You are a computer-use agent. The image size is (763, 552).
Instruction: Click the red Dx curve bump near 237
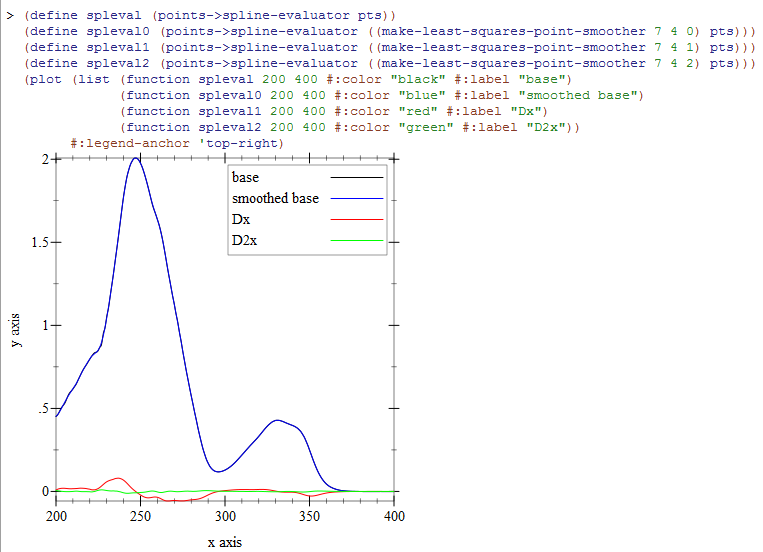117,478
